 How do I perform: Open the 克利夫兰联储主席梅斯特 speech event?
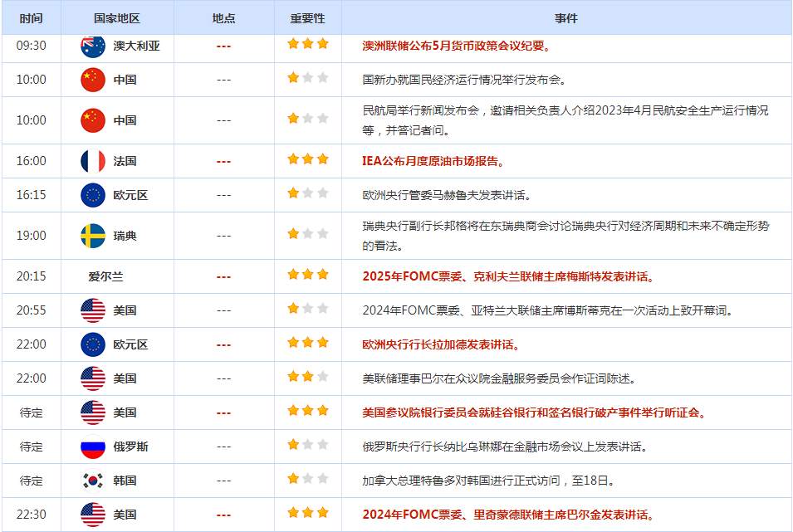(x=508, y=276)
